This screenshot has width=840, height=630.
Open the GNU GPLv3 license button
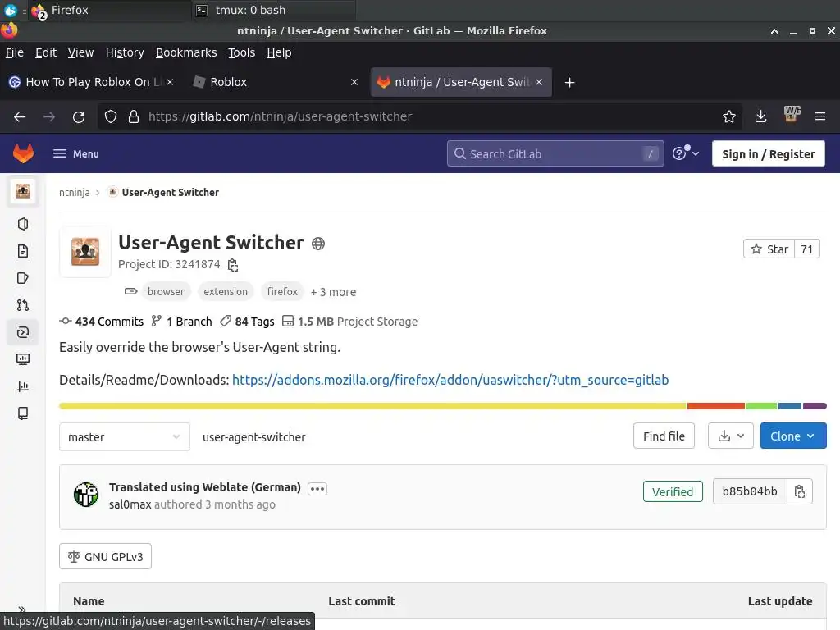106,557
